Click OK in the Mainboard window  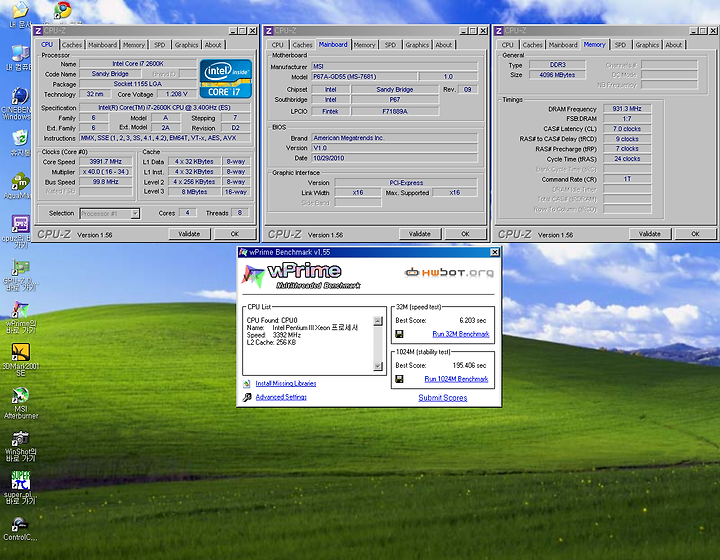pyautogui.click(x=465, y=234)
